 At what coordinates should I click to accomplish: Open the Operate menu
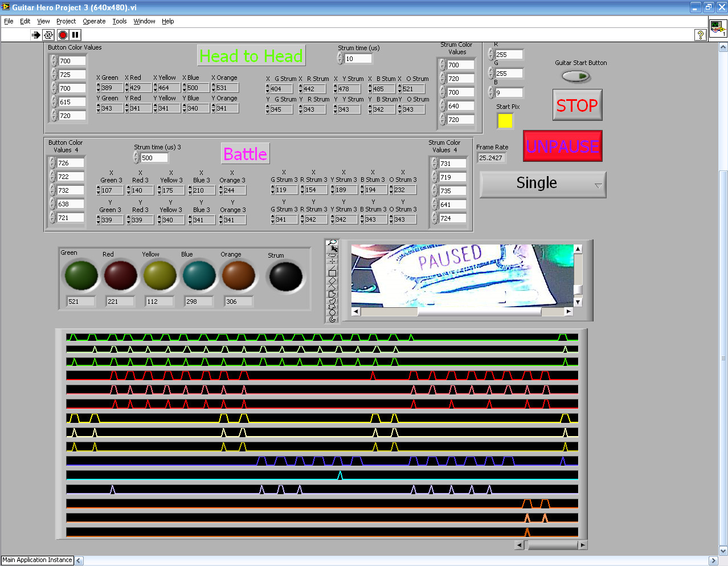[x=94, y=21]
